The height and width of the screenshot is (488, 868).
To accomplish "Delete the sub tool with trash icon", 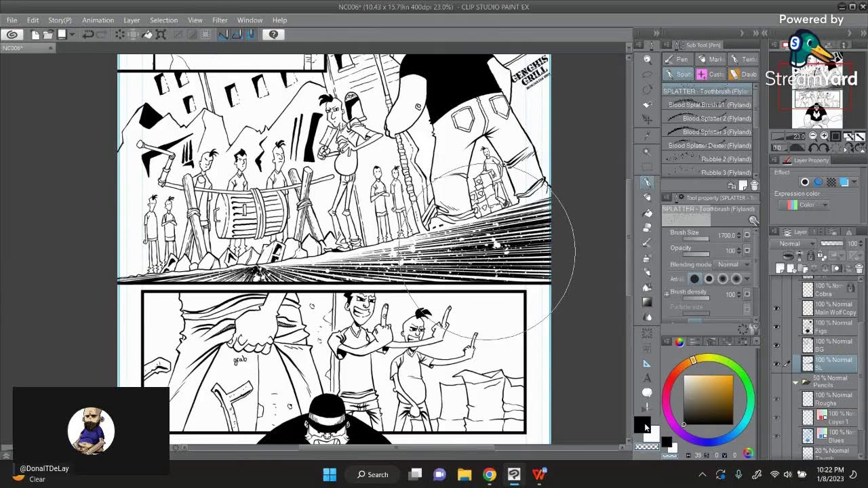I will click(754, 186).
